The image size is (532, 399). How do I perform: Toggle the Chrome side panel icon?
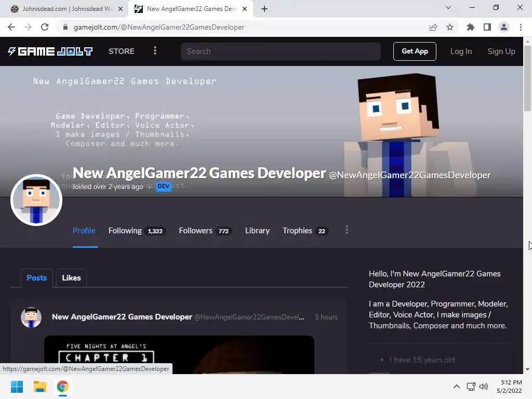pyautogui.click(x=487, y=27)
